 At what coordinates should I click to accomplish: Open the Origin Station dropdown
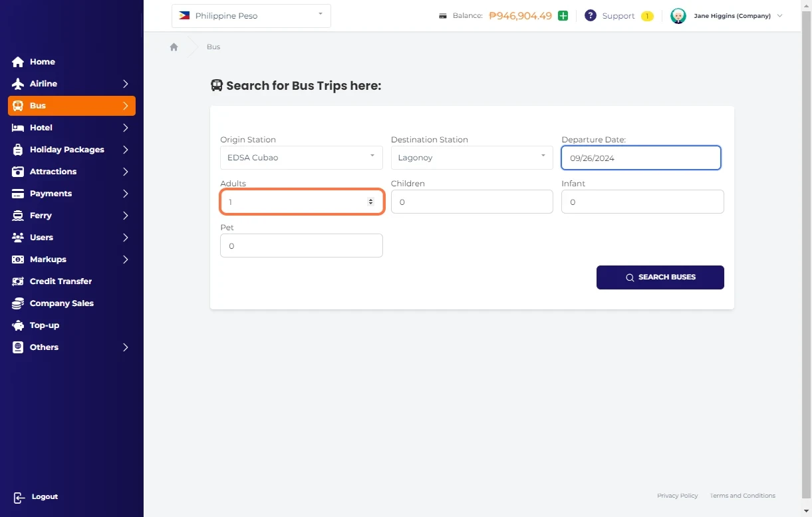(301, 158)
